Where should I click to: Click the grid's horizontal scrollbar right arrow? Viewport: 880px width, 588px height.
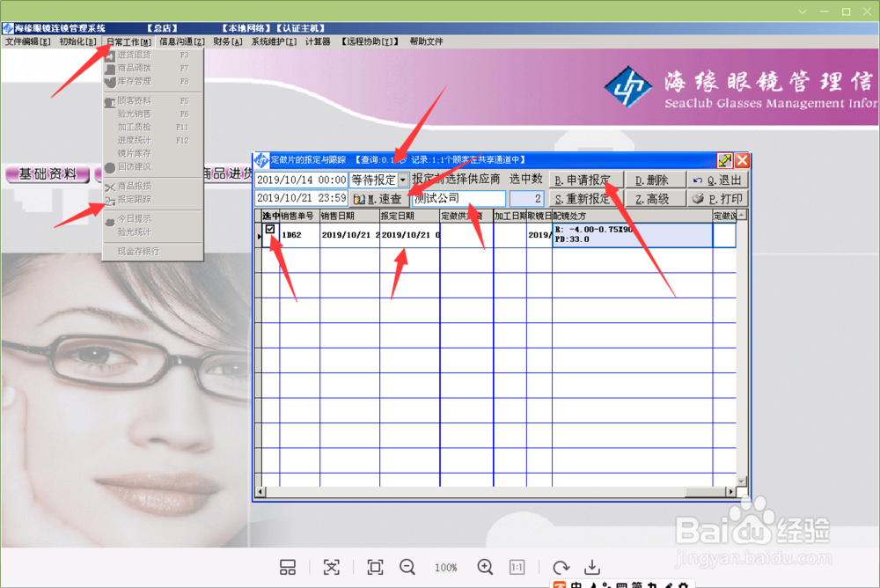click(x=730, y=492)
